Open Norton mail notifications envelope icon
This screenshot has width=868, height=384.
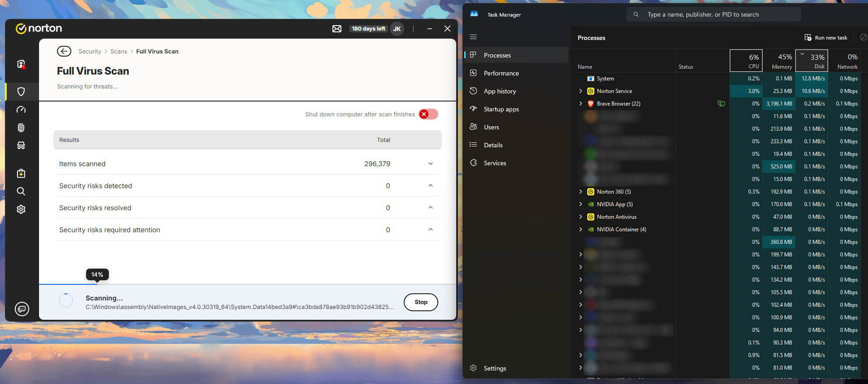[337, 29]
